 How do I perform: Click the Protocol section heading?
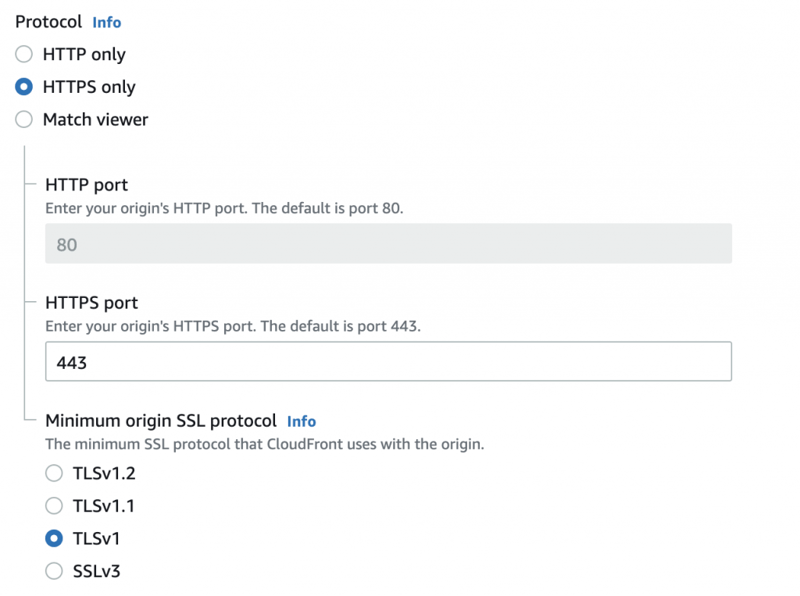pos(48,22)
